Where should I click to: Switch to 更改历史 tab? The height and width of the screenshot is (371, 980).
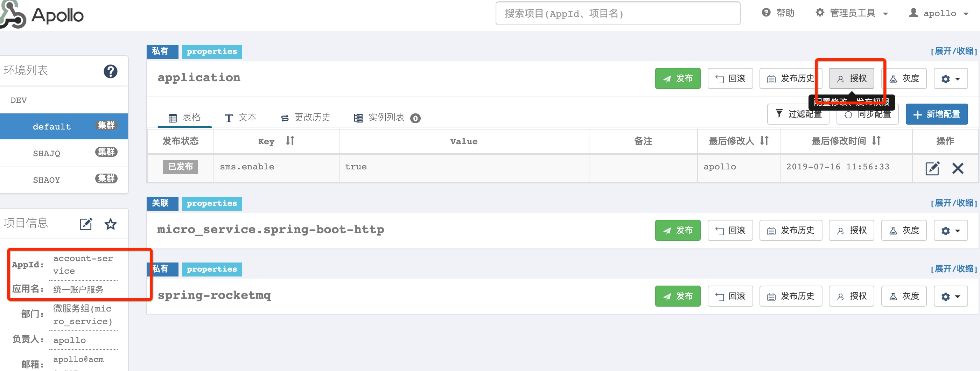pos(306,118)
